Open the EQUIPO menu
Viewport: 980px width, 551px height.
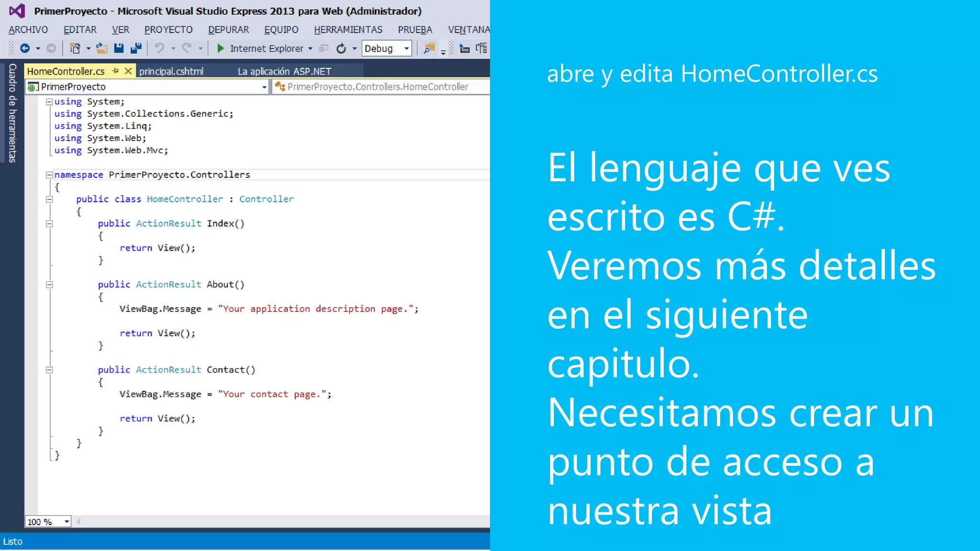(x=281, y=30)
